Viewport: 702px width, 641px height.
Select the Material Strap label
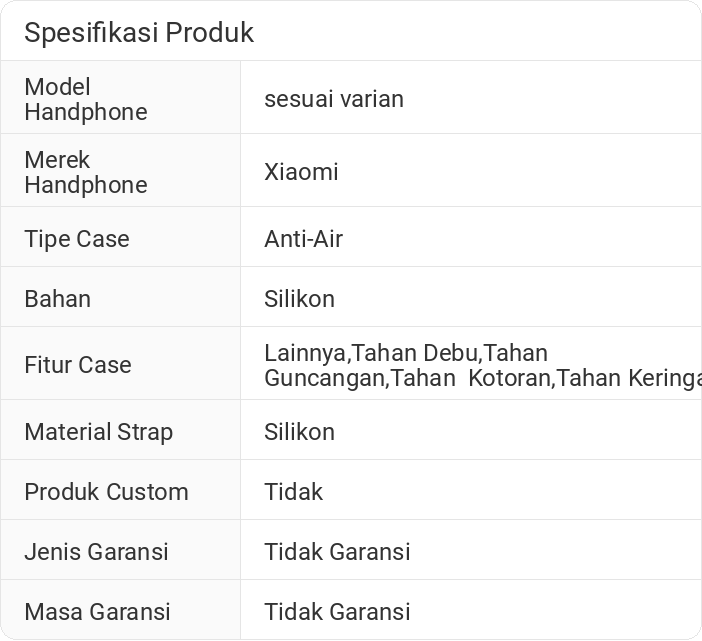tap(99, 432)
